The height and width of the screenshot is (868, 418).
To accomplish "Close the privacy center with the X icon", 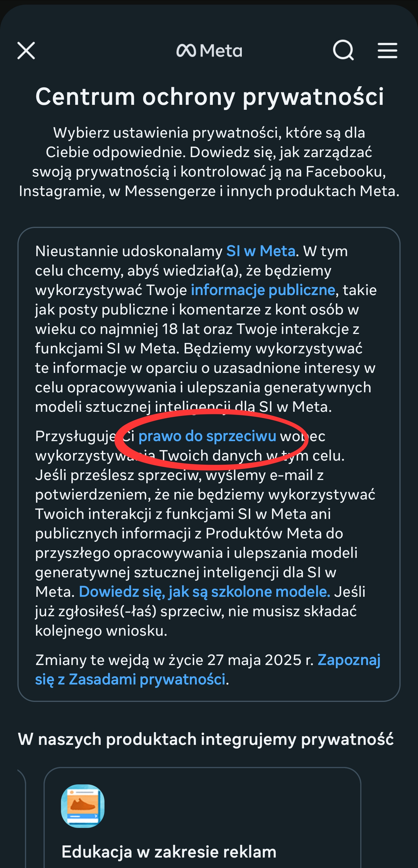I will tap(26, 51).
